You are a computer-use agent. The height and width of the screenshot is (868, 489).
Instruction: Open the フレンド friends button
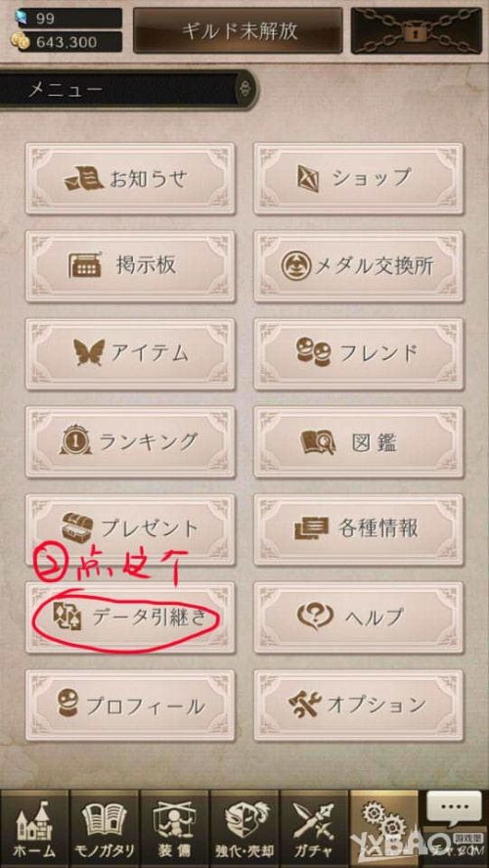click(359, 354)
